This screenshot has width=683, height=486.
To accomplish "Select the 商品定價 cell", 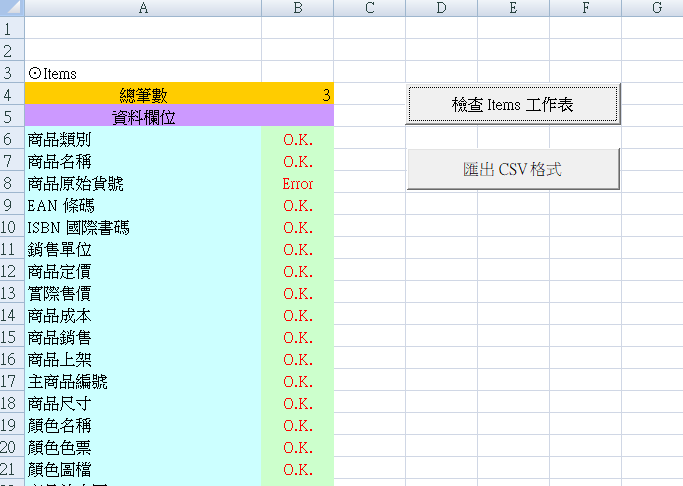I will 143,270.
